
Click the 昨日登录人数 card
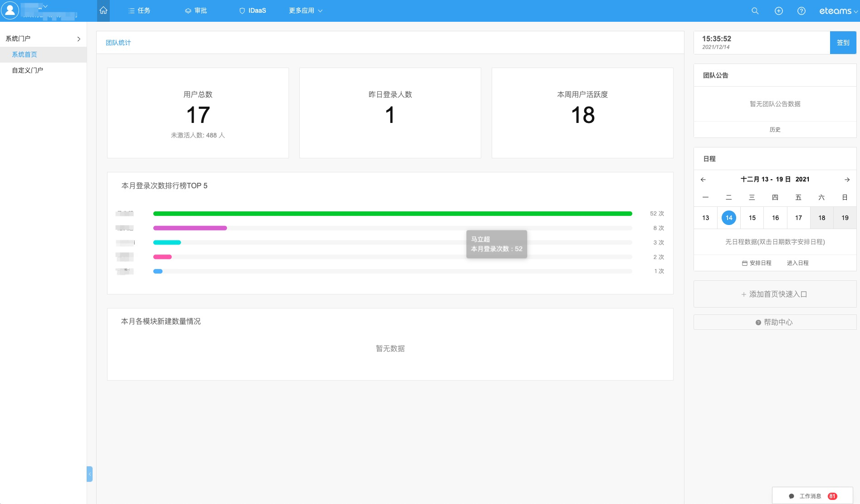click(x=390, y=113)
